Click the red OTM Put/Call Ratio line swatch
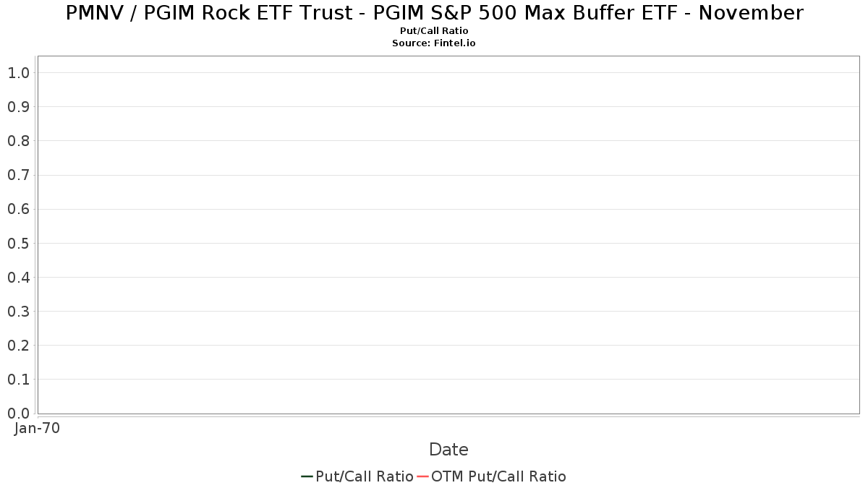The image size is (868, 488). point(422,476)
